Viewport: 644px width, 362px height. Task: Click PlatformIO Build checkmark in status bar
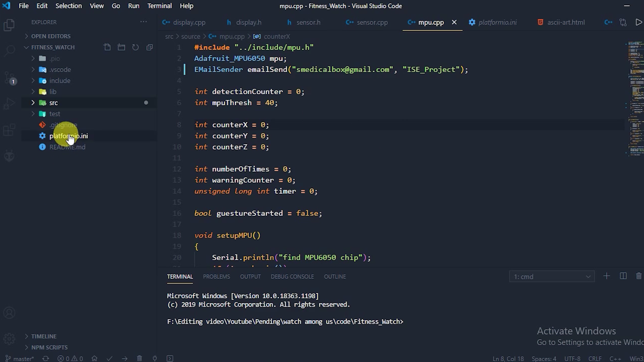click(109, 358)
